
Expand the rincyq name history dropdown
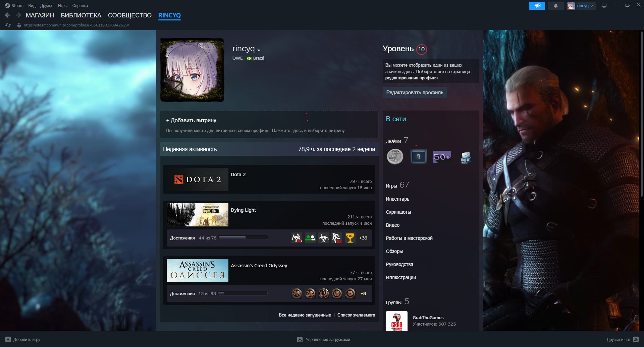pyautogui.click(x=259, y=50)
